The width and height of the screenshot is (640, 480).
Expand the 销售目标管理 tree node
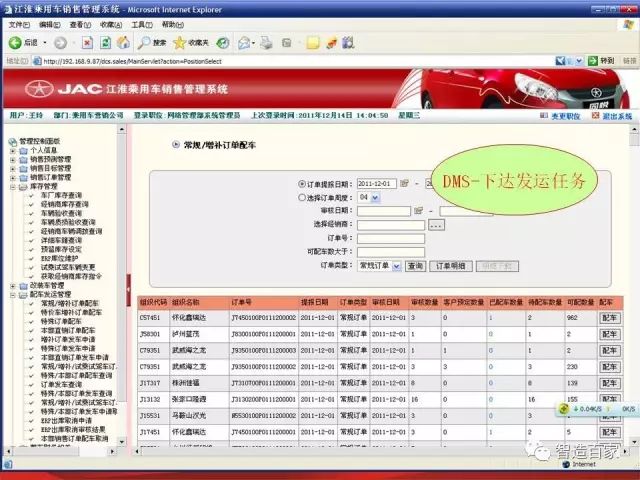click(x=13, y=169)
